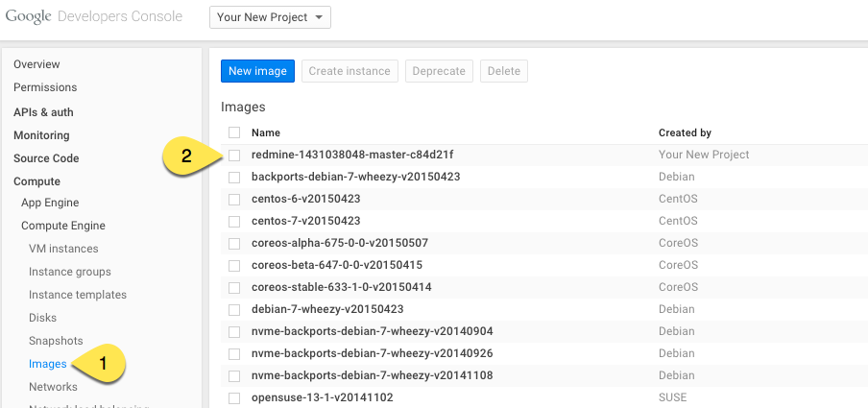Open Permissions in the sidebar
This screenshot has height=408, width=868.
(45, 87)
